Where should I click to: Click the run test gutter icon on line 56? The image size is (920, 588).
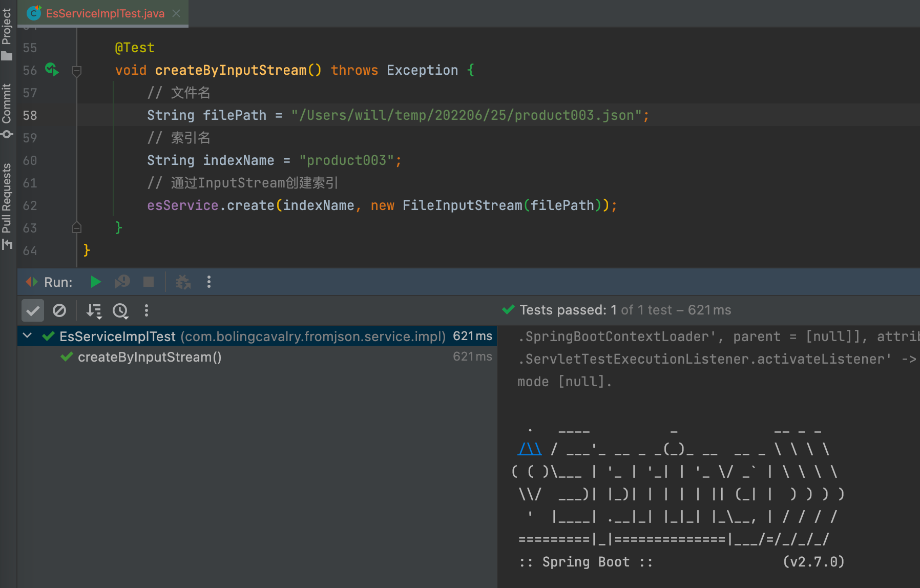(52, 69)
